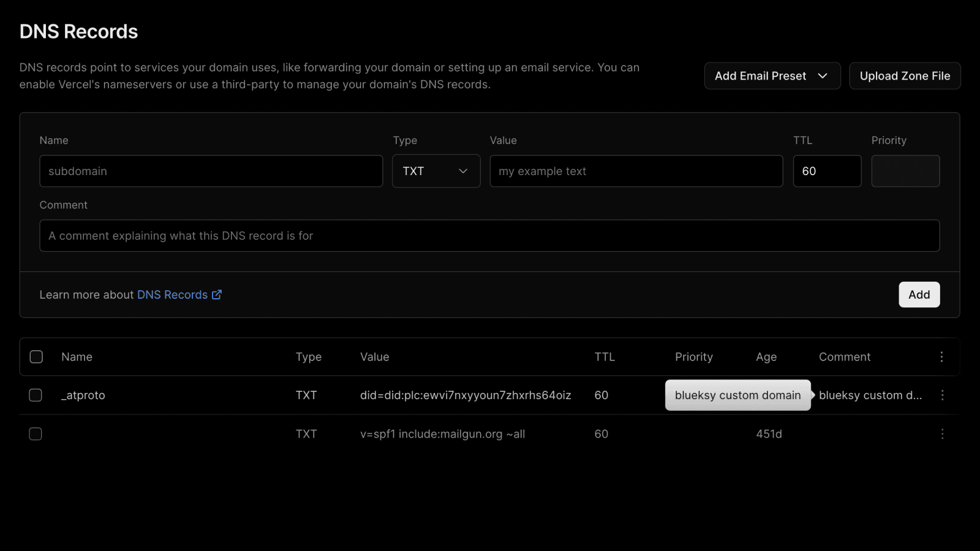The width and height of the screenshot is (980, 551).
Task: Open the TXT record Type dropdown
Action: 435,171
